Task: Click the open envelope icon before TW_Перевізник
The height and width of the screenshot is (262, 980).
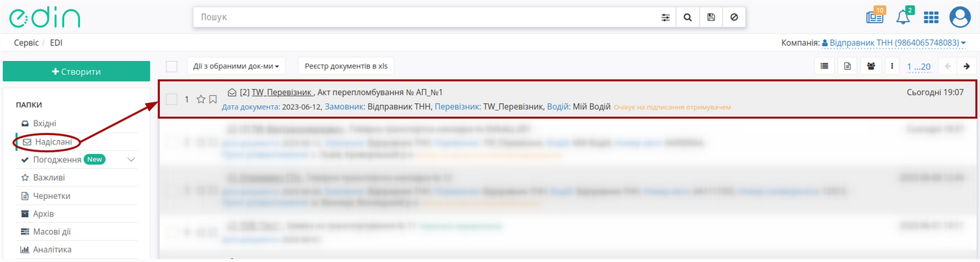Action: point(232,92)
